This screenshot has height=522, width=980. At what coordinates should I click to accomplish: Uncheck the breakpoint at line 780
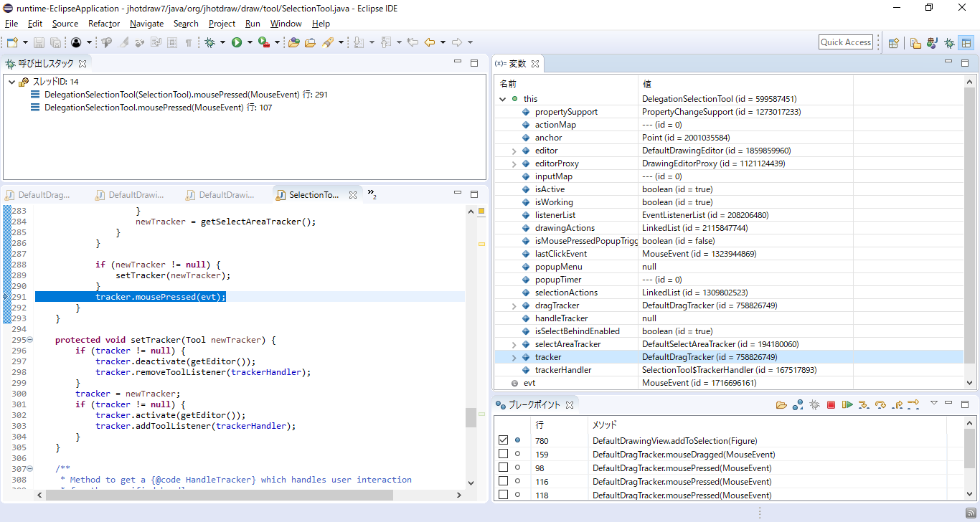click(x=503, y=440)
